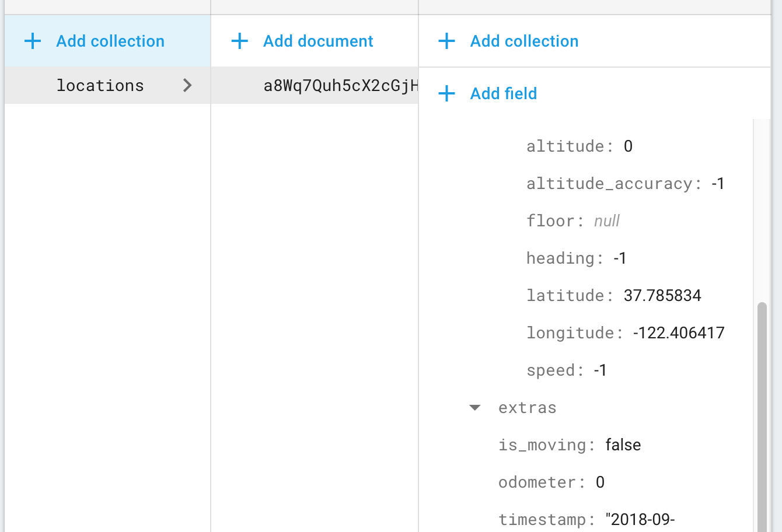Click Add collection in the left panel
Screen dimensions: 782x532
tap(110, 41)
